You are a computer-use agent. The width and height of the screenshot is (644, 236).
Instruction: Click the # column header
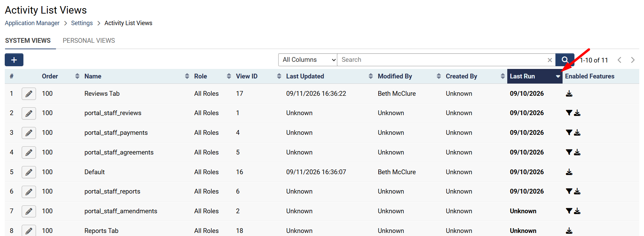(12, 76)
